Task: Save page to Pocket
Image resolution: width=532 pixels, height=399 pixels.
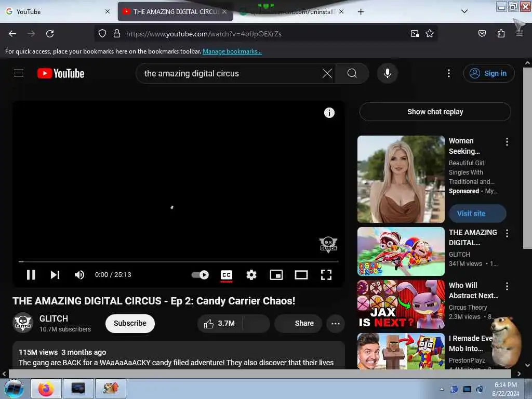Action: [x=482, y=34]
